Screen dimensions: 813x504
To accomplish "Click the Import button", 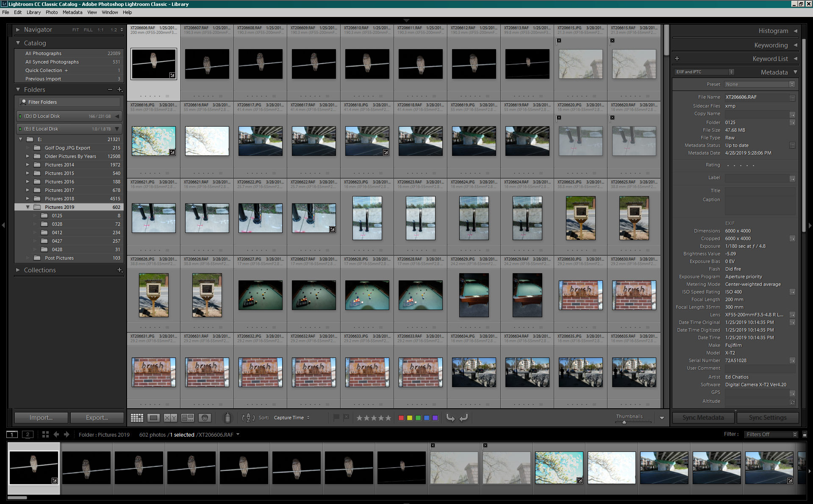I will [x=40, y=418].
